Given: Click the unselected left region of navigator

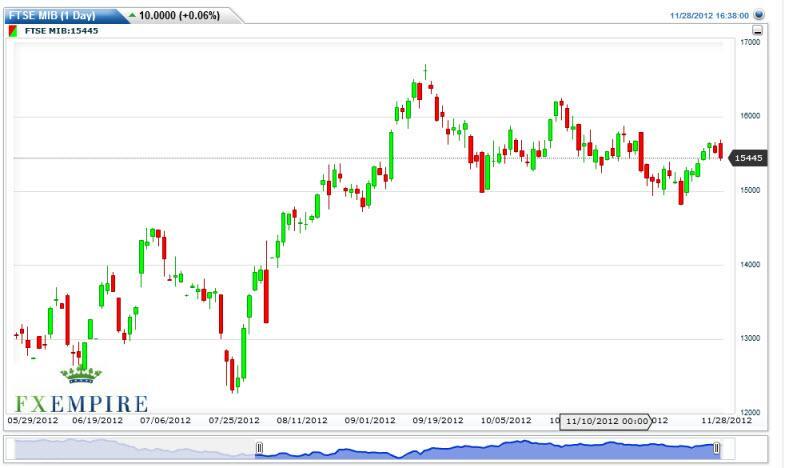Looking at the screenshot, I should pos(130,449).
